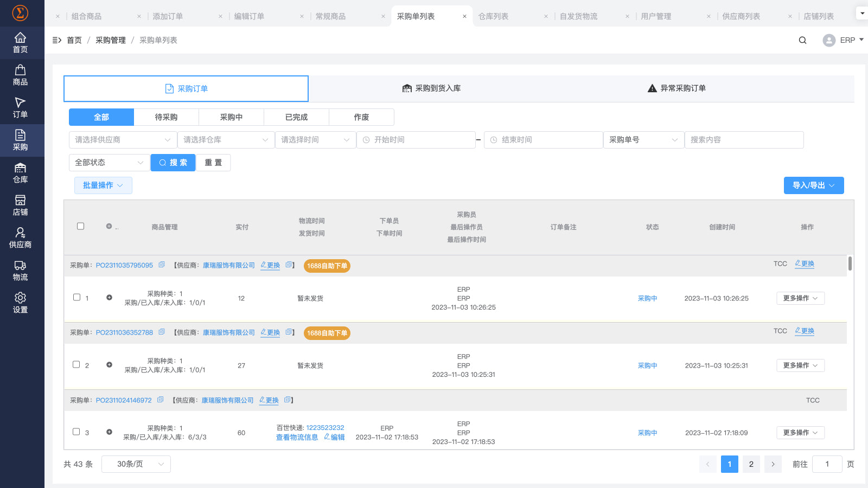This screenshot has width=868, height=488.
Task: Click the search magnifier icon in header
Action: click(x=802, y=40)
